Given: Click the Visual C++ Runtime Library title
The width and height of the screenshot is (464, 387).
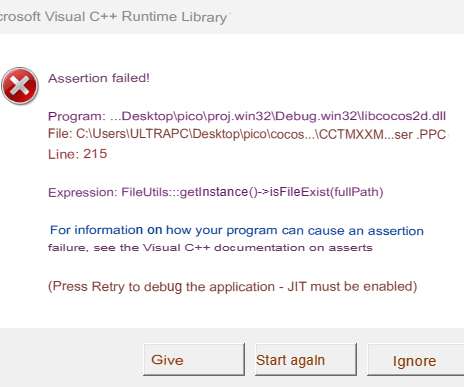Looking at the screenshot, I should 113,17.
